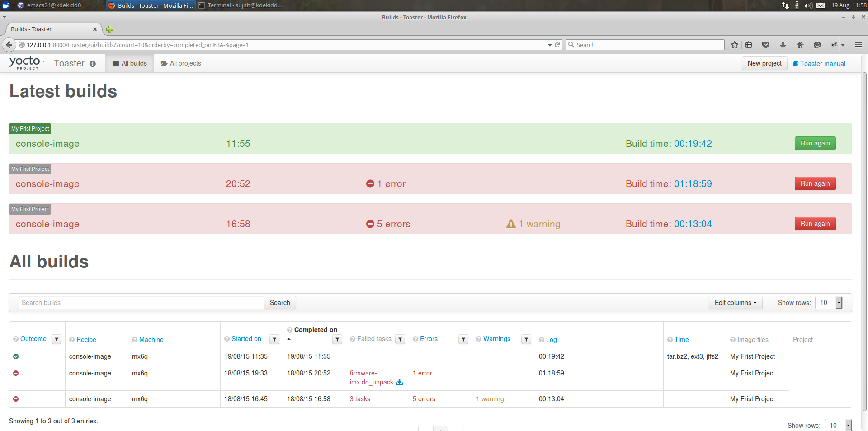Viewport: 868px width, 431px height.
Task: Click help icon beside Warnings column
Action: point(479,339)
